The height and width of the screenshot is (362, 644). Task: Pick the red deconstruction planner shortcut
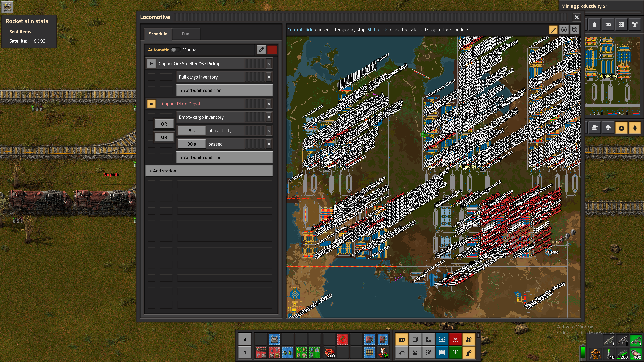pos(455,339)
